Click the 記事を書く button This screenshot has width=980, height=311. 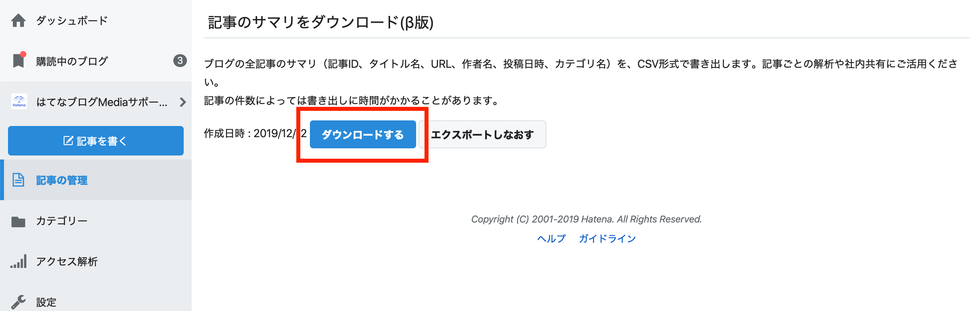click(x=95, y=140)
